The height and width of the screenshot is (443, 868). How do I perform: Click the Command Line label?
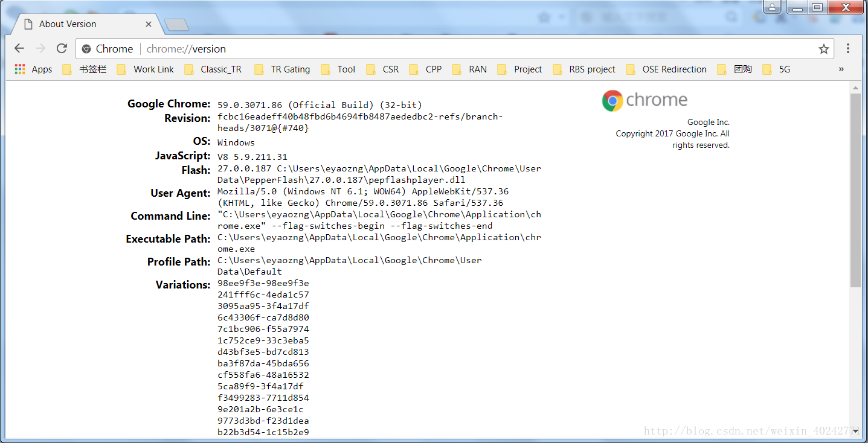(x=171, y=216)
